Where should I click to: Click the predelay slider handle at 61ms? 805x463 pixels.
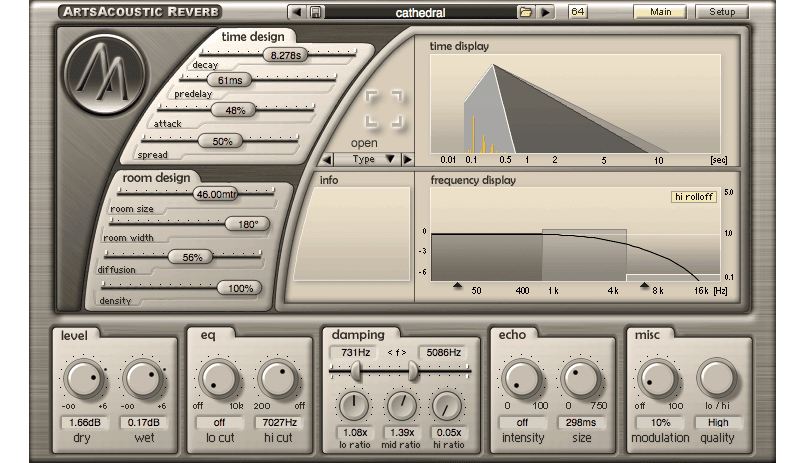coord(229,80)
